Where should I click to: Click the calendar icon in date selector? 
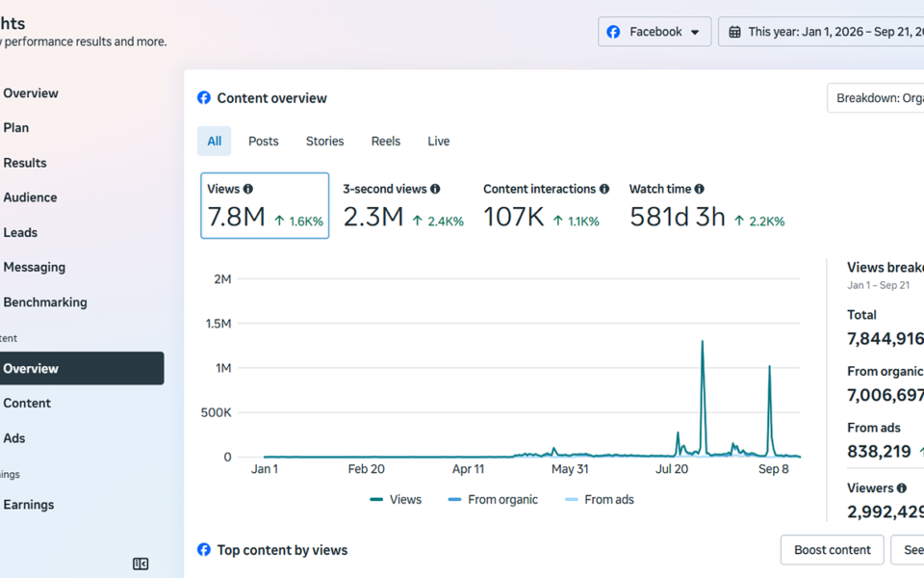(734, 32)
